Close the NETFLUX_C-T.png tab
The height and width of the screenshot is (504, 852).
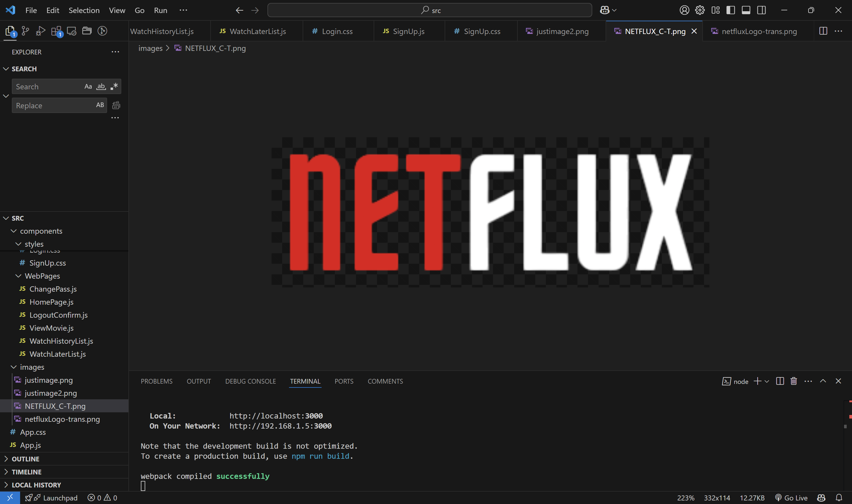click(x=694, y=31)
